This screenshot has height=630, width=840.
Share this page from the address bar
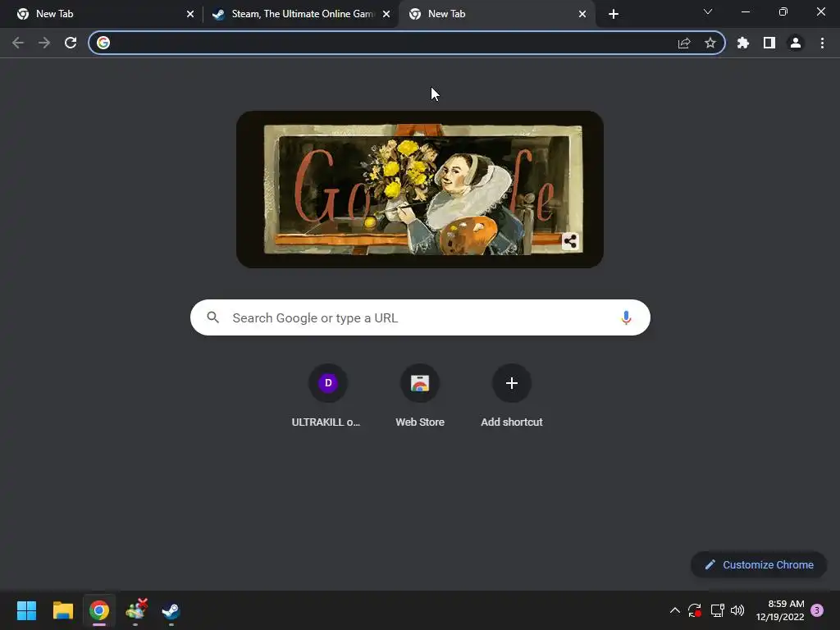[x=684, y=43]
